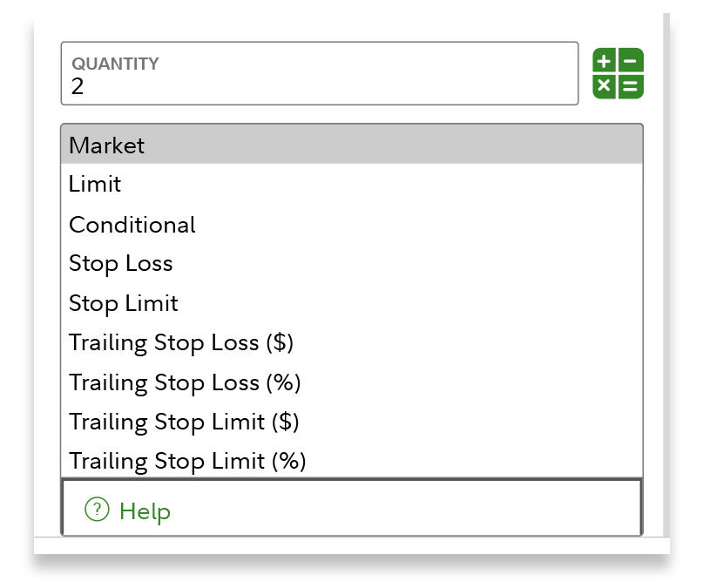Select Trailing Stop Limit (%) option

pyautogui.click(x=187, y=461)
